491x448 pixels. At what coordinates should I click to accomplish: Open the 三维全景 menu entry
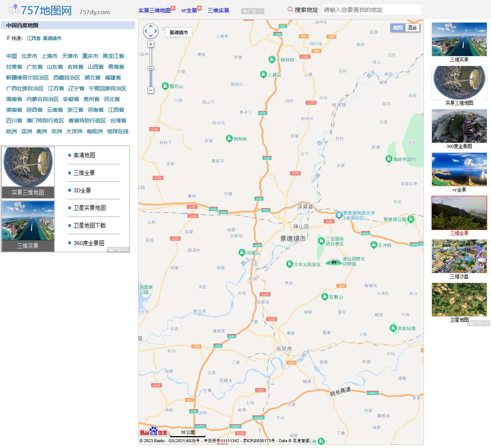(84, 173)
